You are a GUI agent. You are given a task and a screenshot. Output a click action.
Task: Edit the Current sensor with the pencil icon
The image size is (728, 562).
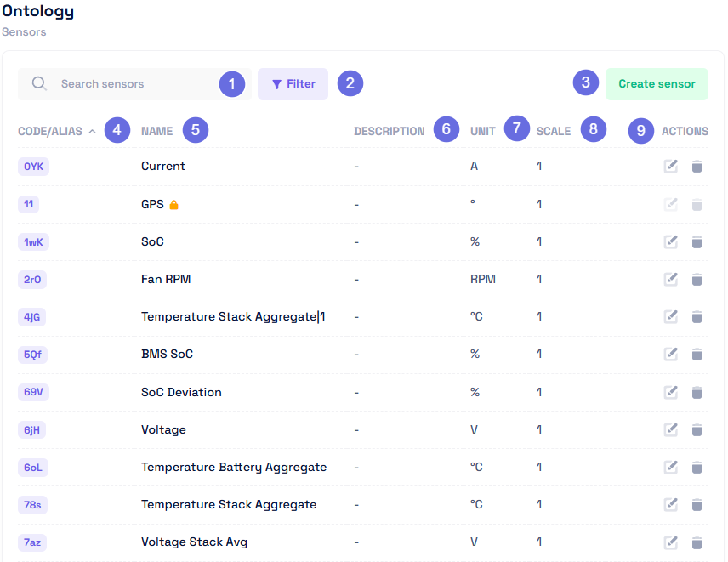[x=670, y=166]
